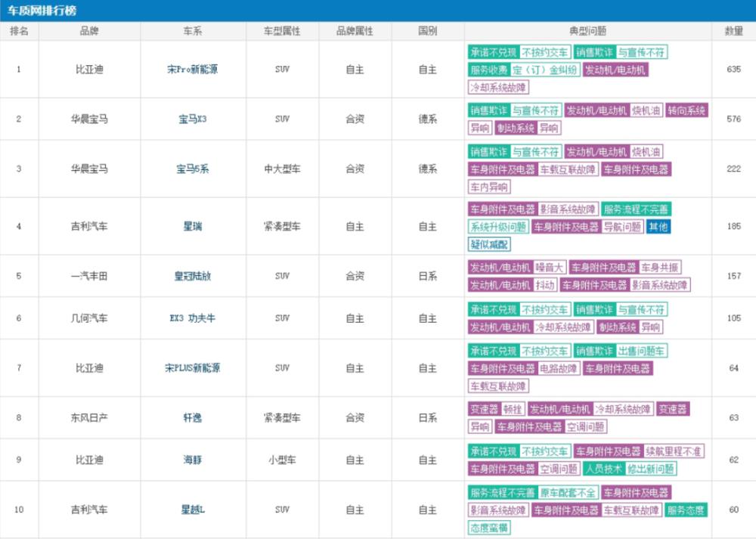This screenshot has width=756, height=539.
Task: Click the 服务收费 tag in 宋Pro row
Action: click(x=489, y=70)
